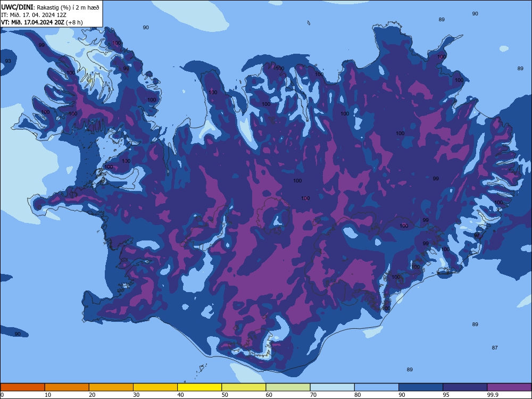Click the orange 10–20 legend swatch

(x=67, y=387)
